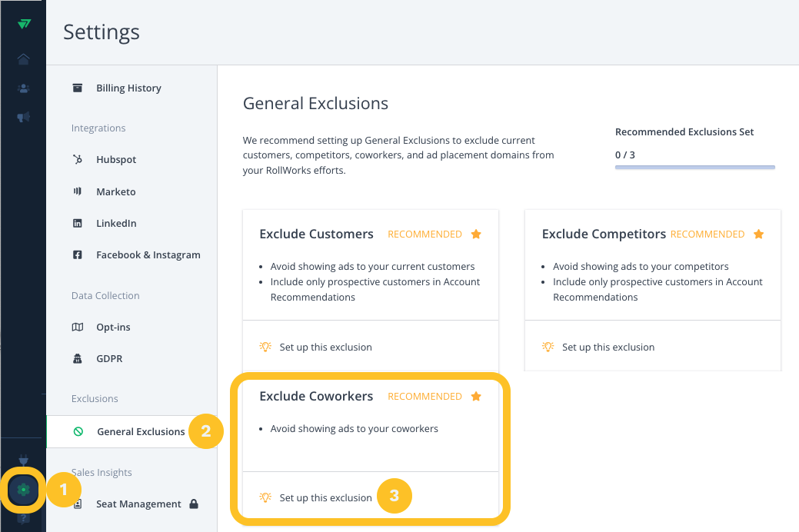Click the 'Settings' page title
The image size is (799, 532).
coord(102,32)
